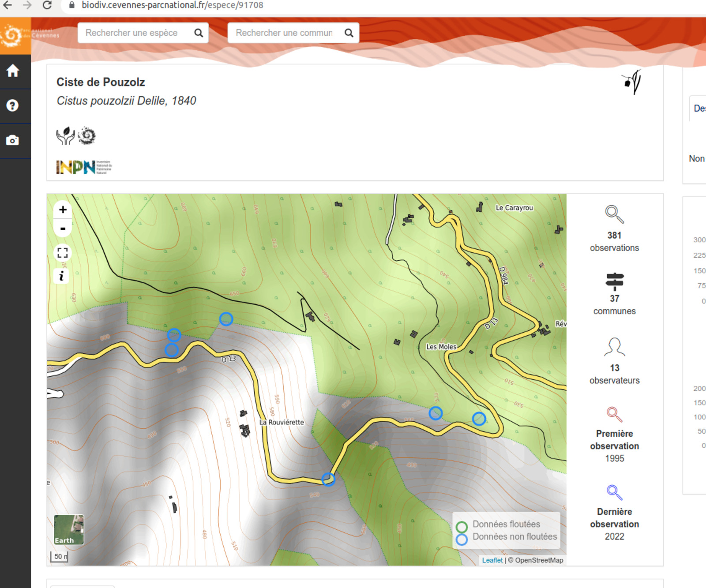The height and width of the screenshot is (588, 706).
Task: Click the observation marker near Les Moles
Action: (x=436, y=413)
